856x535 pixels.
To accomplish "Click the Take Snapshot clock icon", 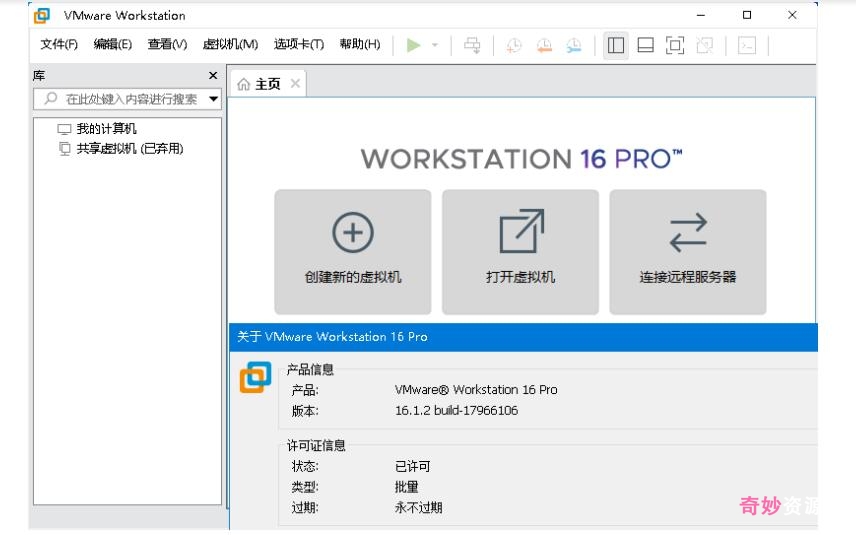I will pyautogui.click(x=514, y=45).
